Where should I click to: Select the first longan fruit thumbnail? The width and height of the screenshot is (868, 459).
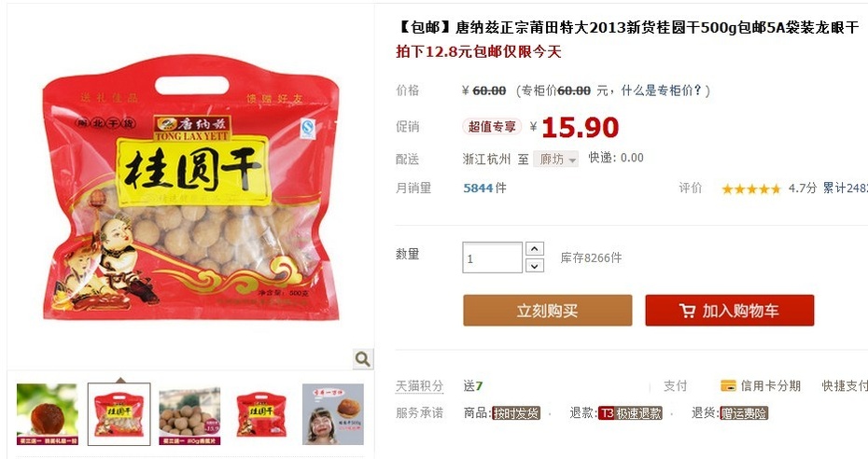click(47, 414)
